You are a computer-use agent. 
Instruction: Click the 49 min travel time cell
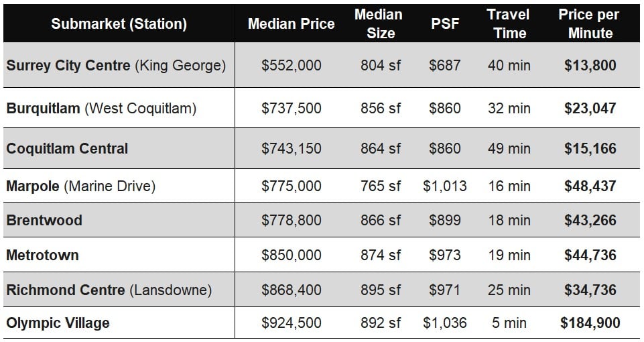pyautogui.click(x=509, y=149)
